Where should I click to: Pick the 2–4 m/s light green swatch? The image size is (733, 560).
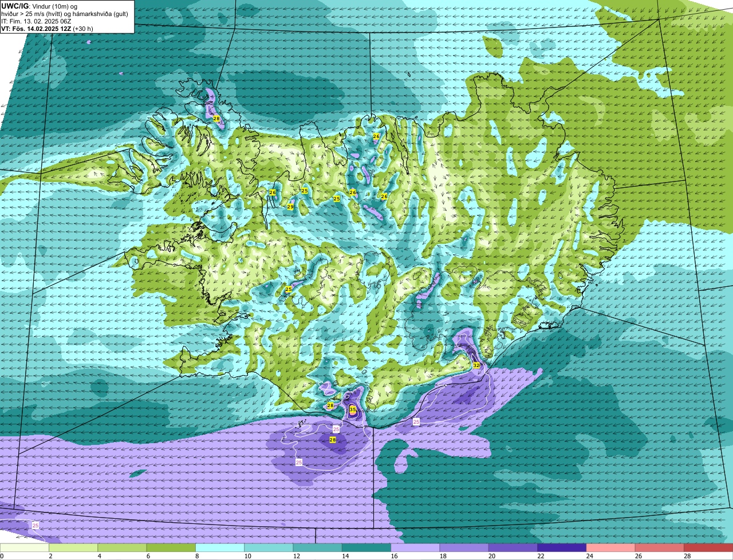[x=73, y=548]
